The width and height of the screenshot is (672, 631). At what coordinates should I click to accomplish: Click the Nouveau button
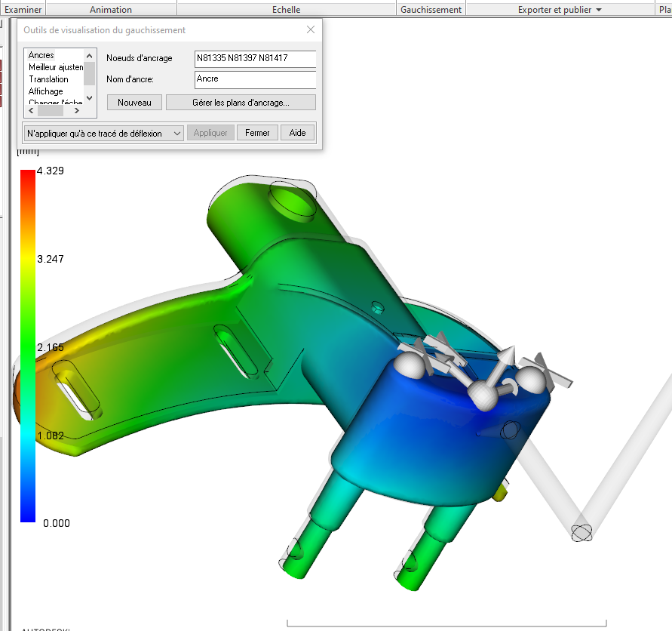click(x=134, y=103)
